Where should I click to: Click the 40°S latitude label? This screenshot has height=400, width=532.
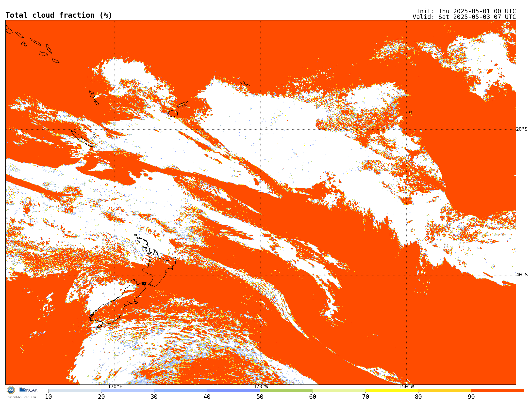pos(522,275)
